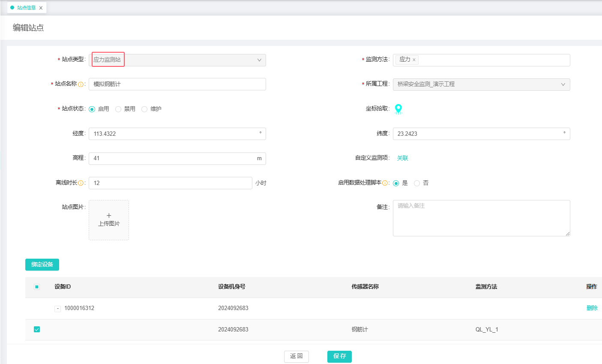
Task: Collapse device row 1000016312 with minus icon
Action: 57,309
